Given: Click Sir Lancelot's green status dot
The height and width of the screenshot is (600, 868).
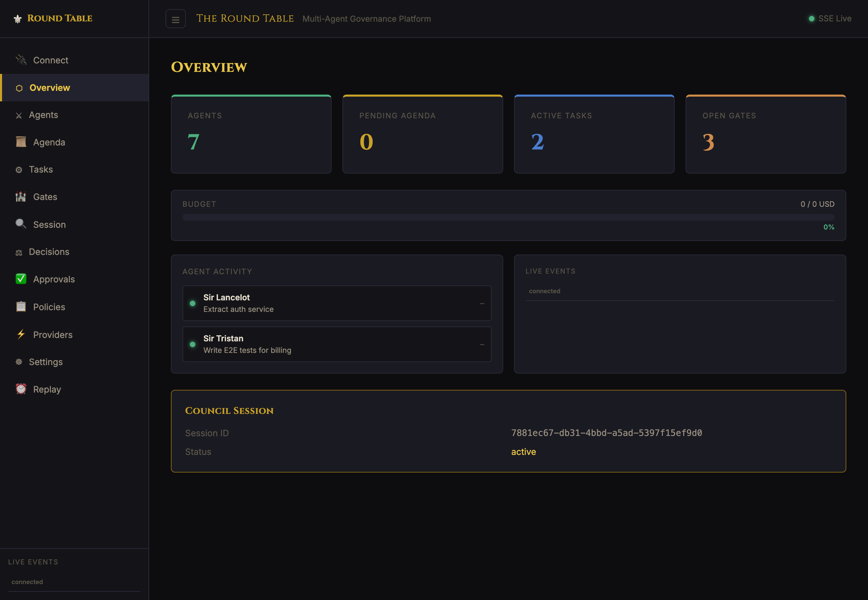Looking at the screenshot, I should tap(193, 303).
